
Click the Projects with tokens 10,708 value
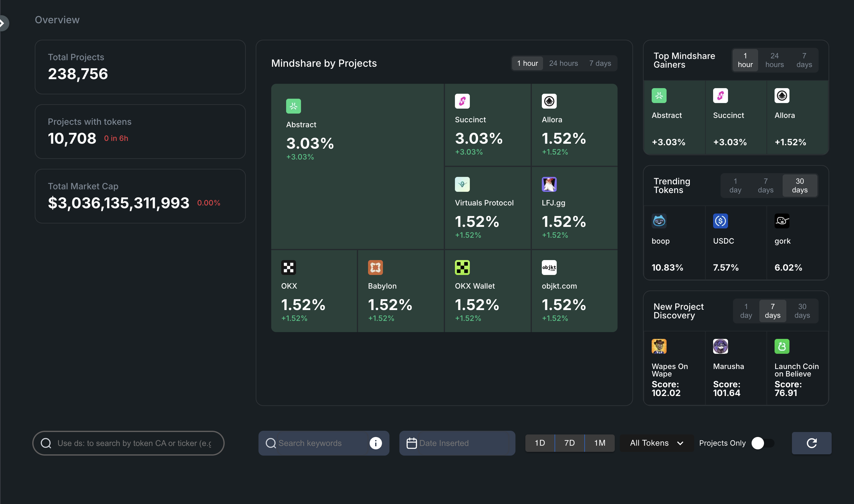(72, 138)
